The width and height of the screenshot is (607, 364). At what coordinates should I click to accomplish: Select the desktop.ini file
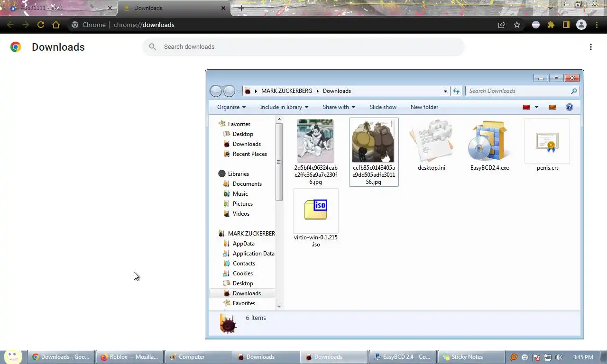[x=432, y=145]
